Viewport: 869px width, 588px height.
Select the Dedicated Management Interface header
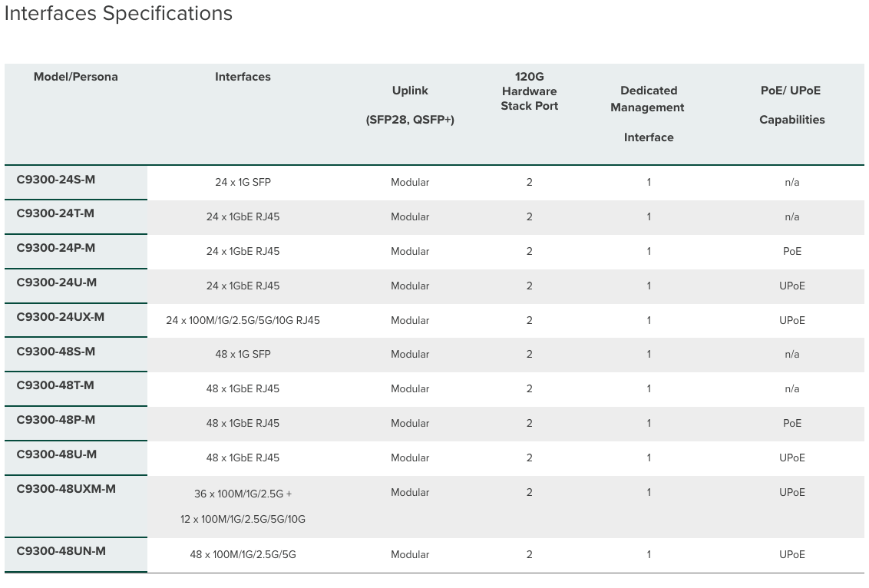(648, 113)
